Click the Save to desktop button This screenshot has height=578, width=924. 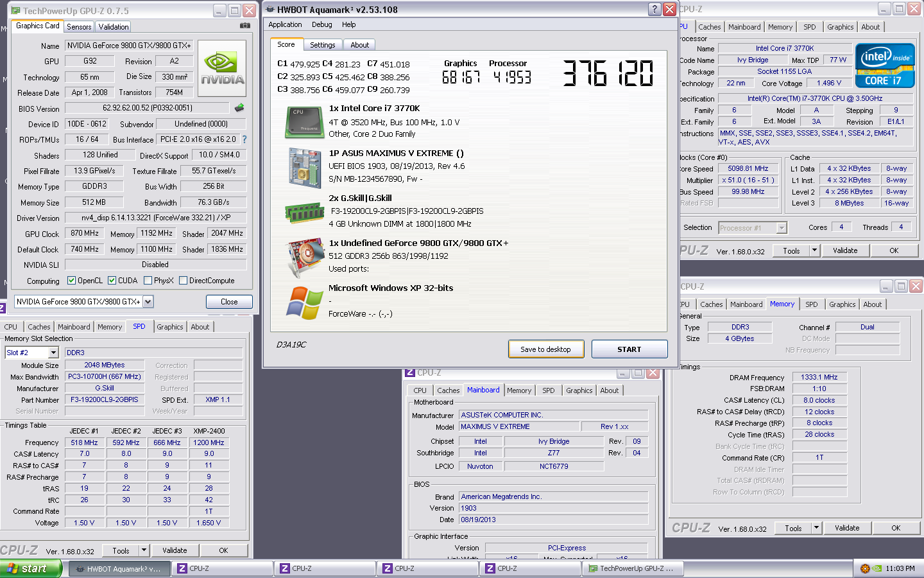[546, 349]
